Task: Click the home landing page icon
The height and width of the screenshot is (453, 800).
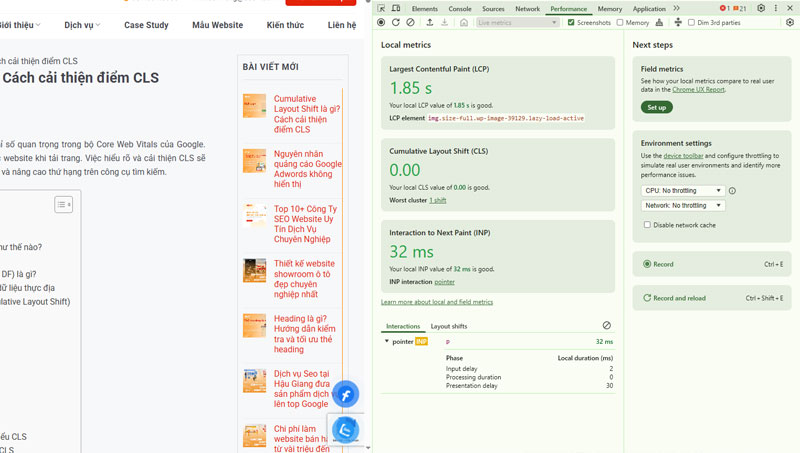Action: 464,22
